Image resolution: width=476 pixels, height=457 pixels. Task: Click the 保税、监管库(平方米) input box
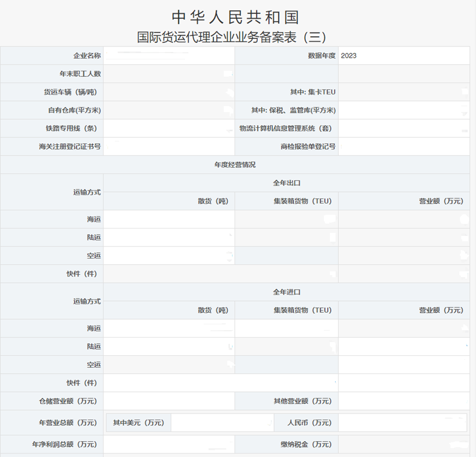point(404,109)
